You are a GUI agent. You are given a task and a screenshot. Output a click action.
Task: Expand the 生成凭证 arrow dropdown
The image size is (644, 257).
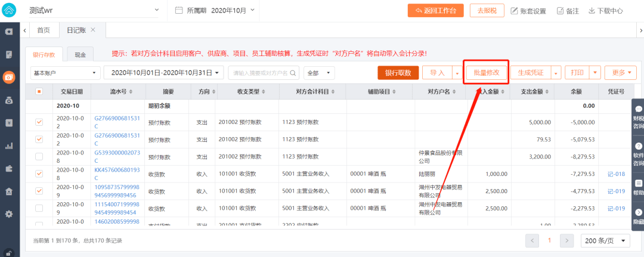pos(556,73)
